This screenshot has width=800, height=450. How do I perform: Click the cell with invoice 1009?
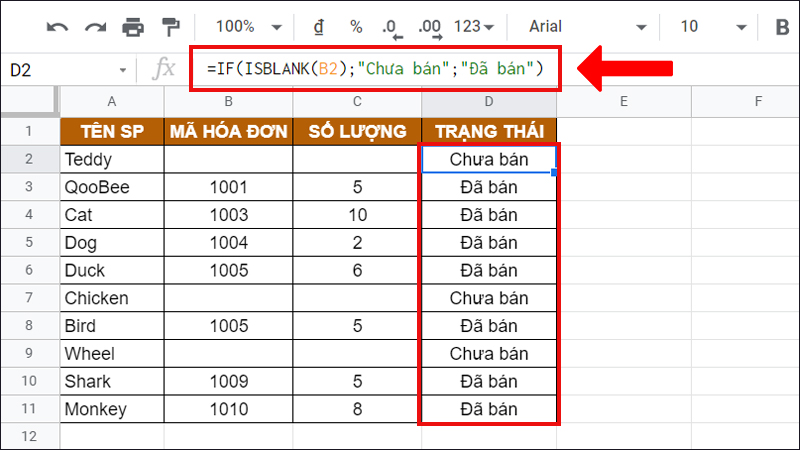tap(229, 382)
